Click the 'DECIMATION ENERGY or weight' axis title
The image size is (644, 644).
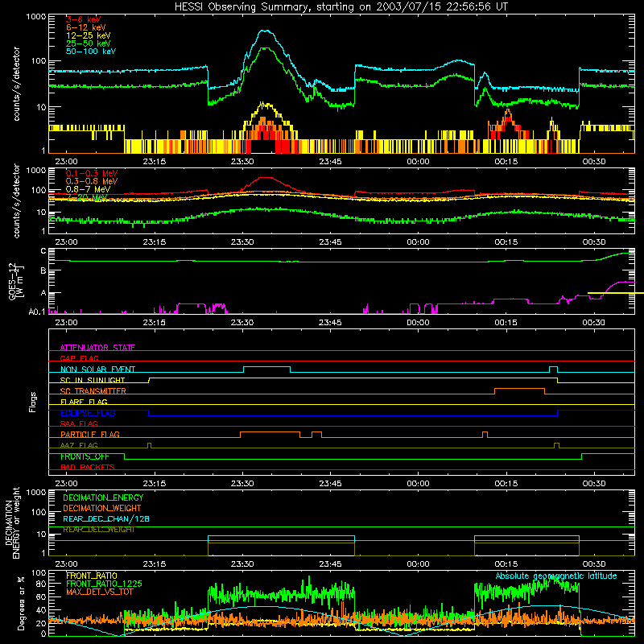tap(12, 523)
